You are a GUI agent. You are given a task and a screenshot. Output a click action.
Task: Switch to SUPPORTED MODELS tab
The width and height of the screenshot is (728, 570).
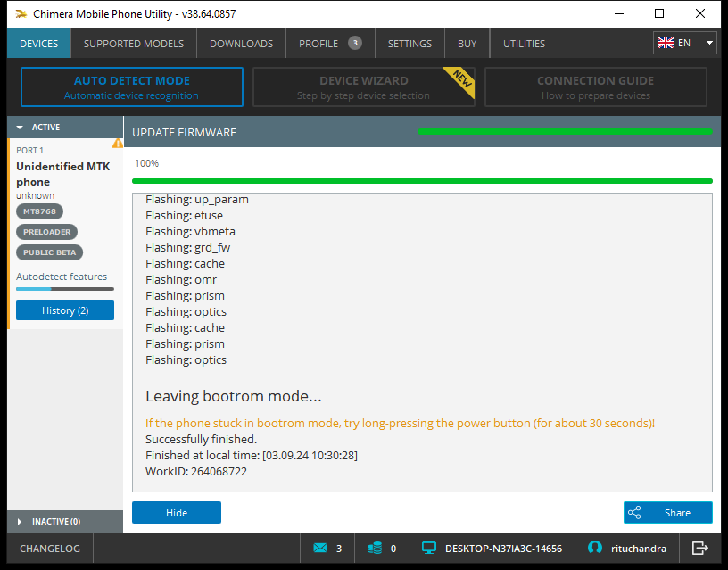point(134,44)
